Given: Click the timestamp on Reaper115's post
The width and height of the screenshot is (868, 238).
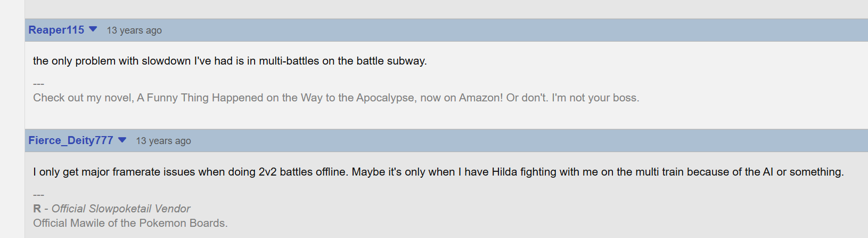Looking at the screenshot, I should pos(134,30).
